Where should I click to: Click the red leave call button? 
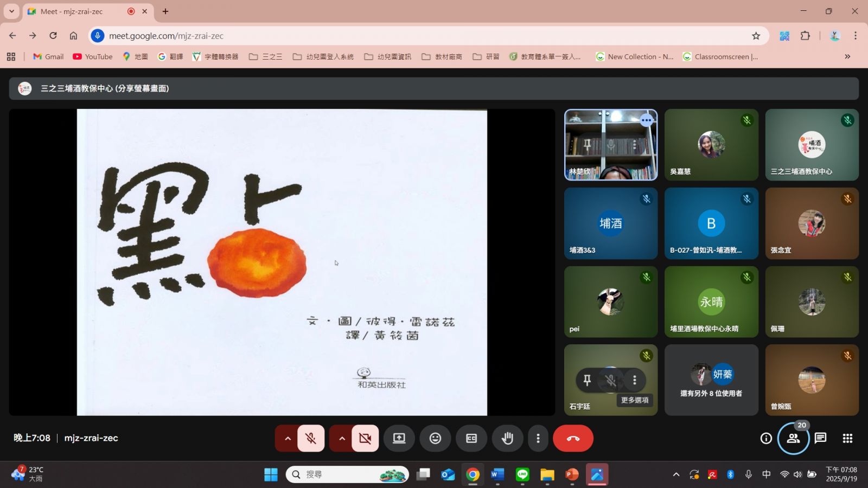coord(573,438)
